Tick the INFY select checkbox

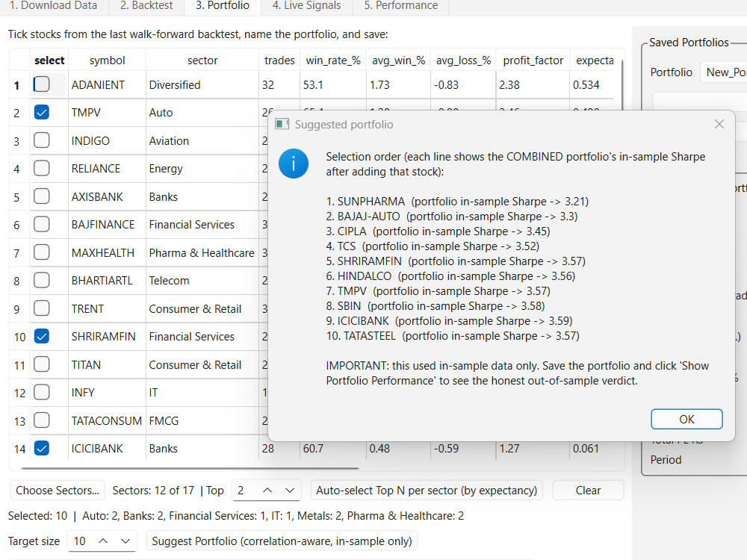pyautogui.click(x=42, y=392)
